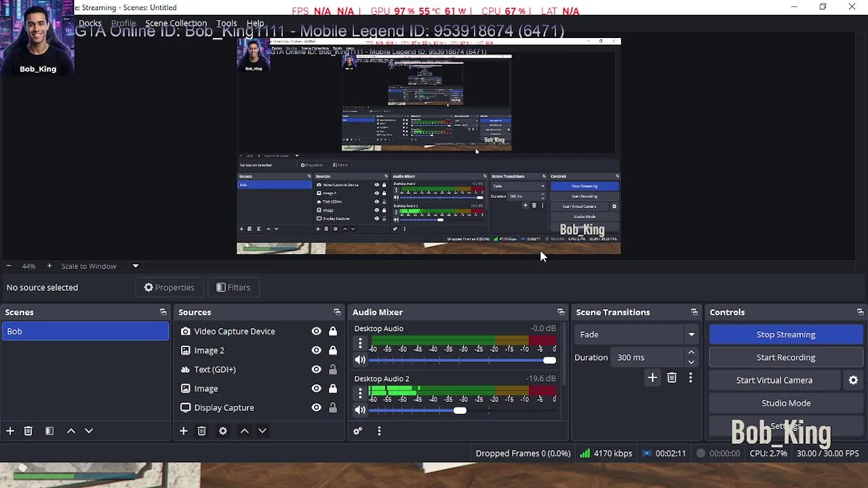This screenshot has height=488, width=868.
Task: Click Stop Streaming button
Action: point(786,334)
